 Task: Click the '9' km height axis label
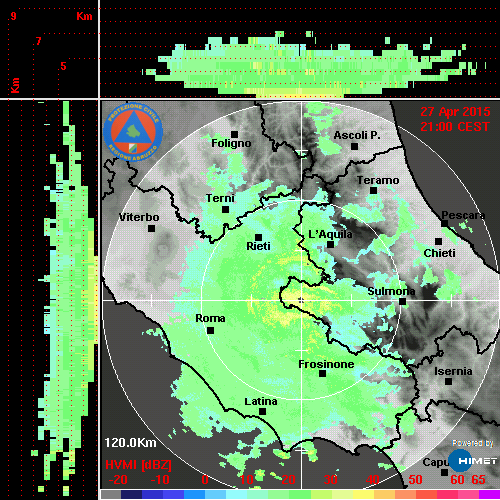click(x=13, y=16)
